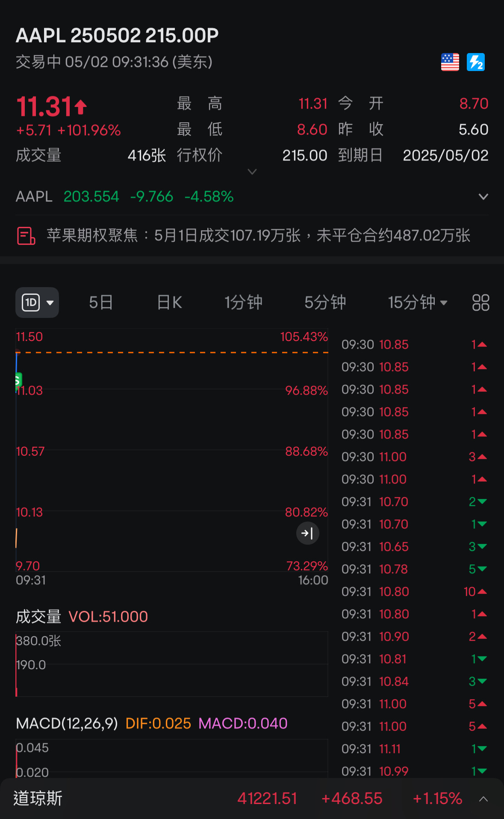
Task: Tap the 09:30 11.00 trade with volume 3
Action: 414,457
